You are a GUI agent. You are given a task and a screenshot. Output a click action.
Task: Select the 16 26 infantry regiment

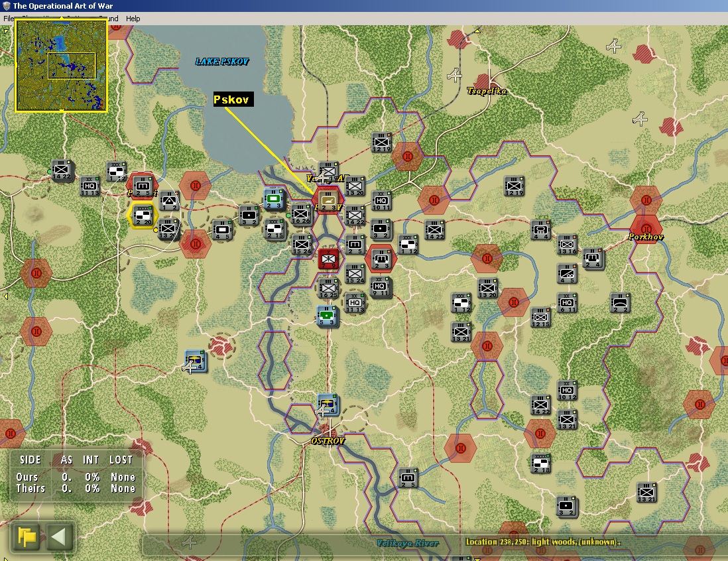click(301, 214)
